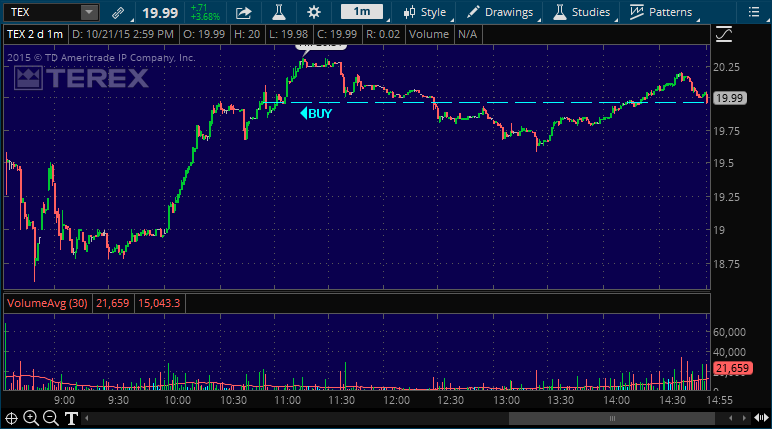Open chart settings gear icon
This screenshot has height=429, width=772.
click(314, 12)
